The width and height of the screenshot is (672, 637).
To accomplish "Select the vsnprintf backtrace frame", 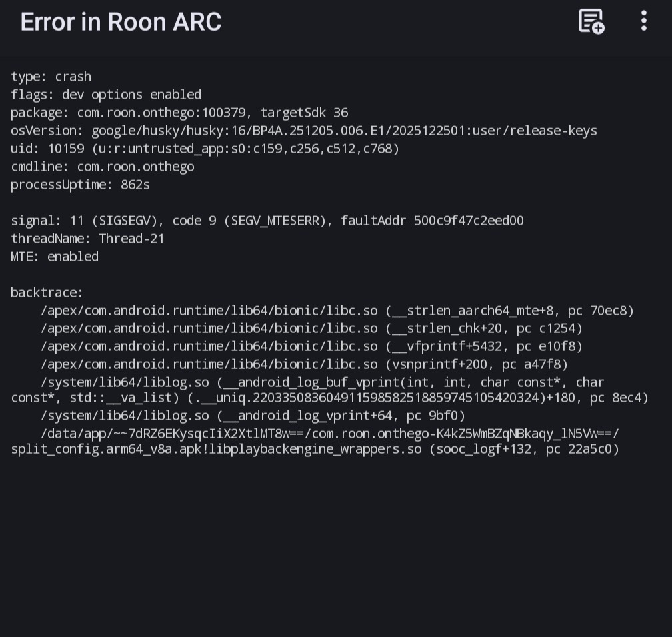I will (x=305, y=364).
